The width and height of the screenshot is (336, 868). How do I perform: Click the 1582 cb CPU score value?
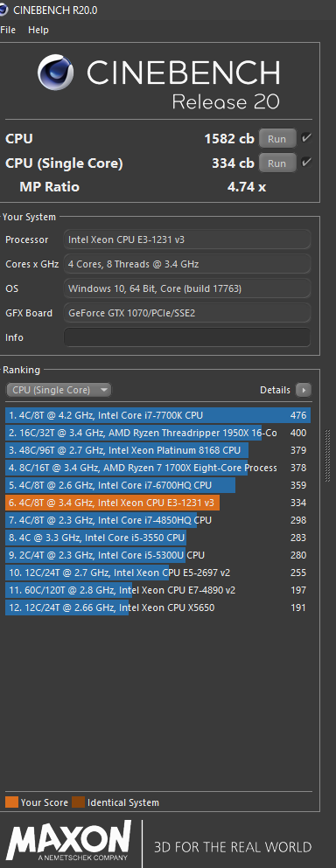click(x=229, y=139)
